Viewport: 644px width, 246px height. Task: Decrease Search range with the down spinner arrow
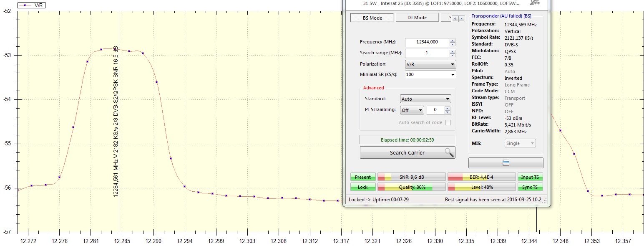453,55
